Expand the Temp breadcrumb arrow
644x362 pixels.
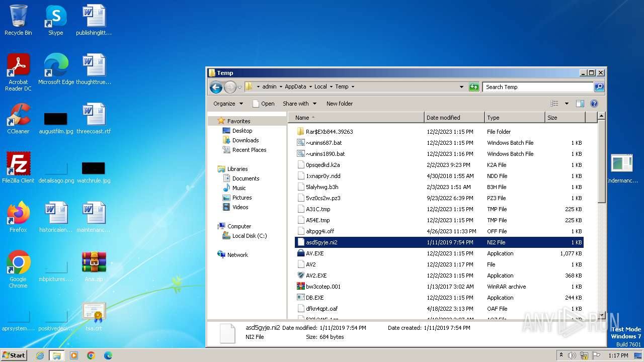click(x=353, y=87)
